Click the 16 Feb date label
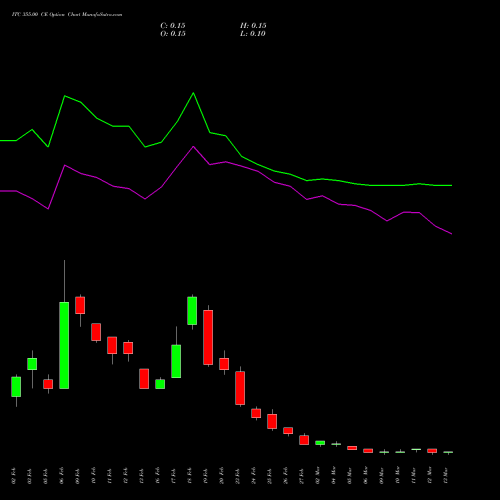The image size is (500, 500). (x=158, y=476)
